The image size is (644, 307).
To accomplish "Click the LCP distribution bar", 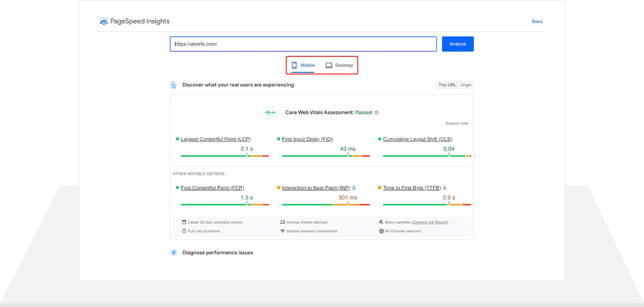I will pos(225,156).
